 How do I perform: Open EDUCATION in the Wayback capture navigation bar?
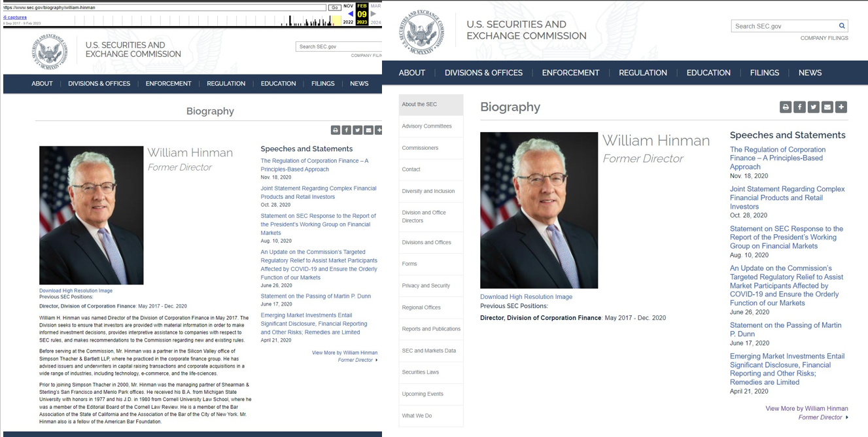click(279, 84)
